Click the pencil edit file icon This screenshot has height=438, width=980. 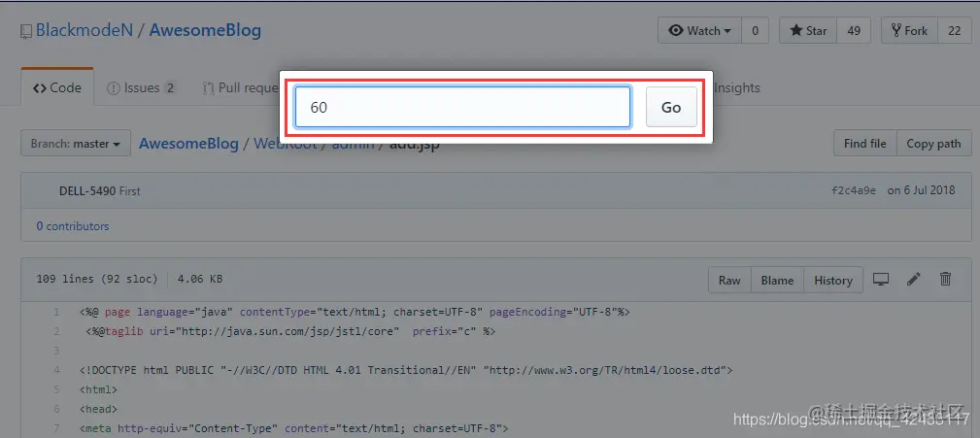pyautogui.click(x=914, y=280)
